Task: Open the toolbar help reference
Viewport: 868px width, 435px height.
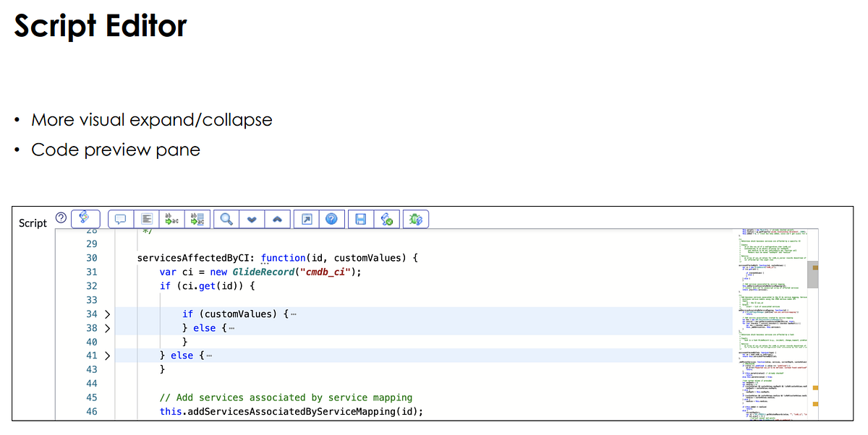Action: pos(331,218)
